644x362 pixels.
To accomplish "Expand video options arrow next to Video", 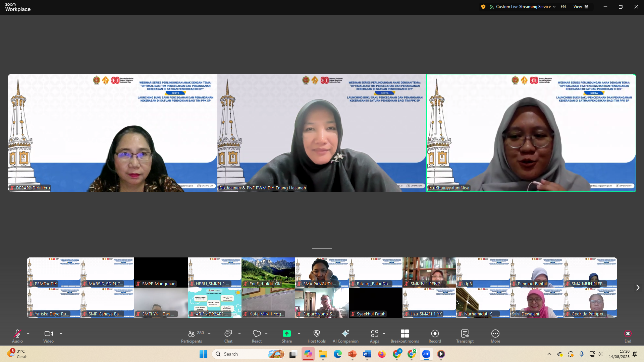I will (x=61, y=334).
